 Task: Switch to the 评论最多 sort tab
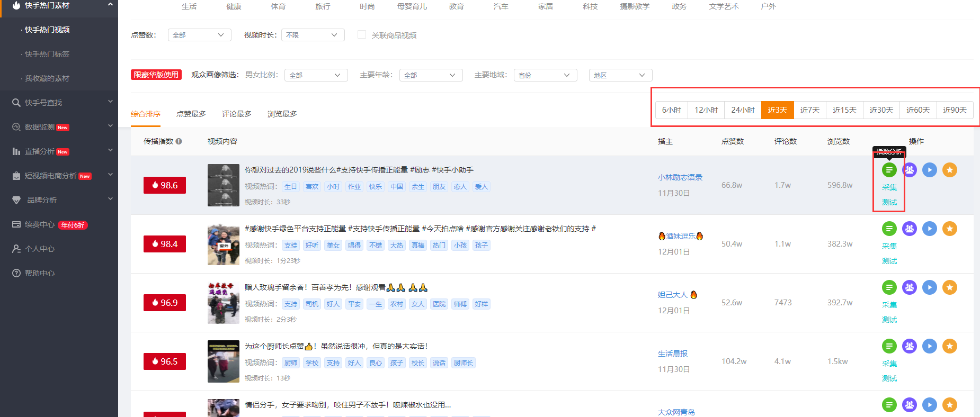237,114
